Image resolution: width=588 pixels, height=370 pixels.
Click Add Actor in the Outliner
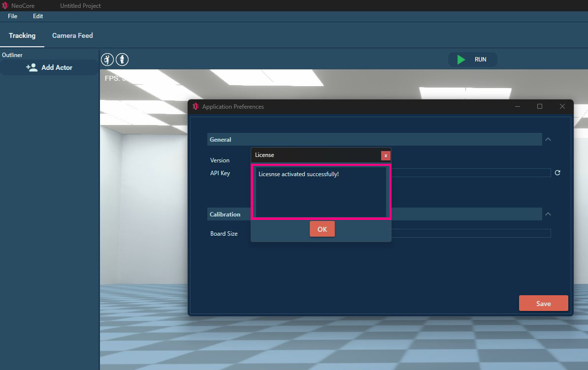49,67
